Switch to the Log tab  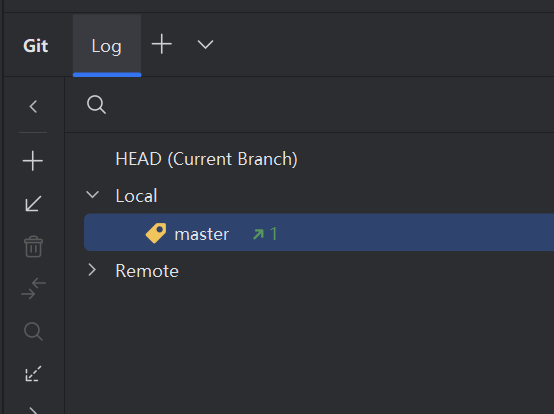point(107,46)
